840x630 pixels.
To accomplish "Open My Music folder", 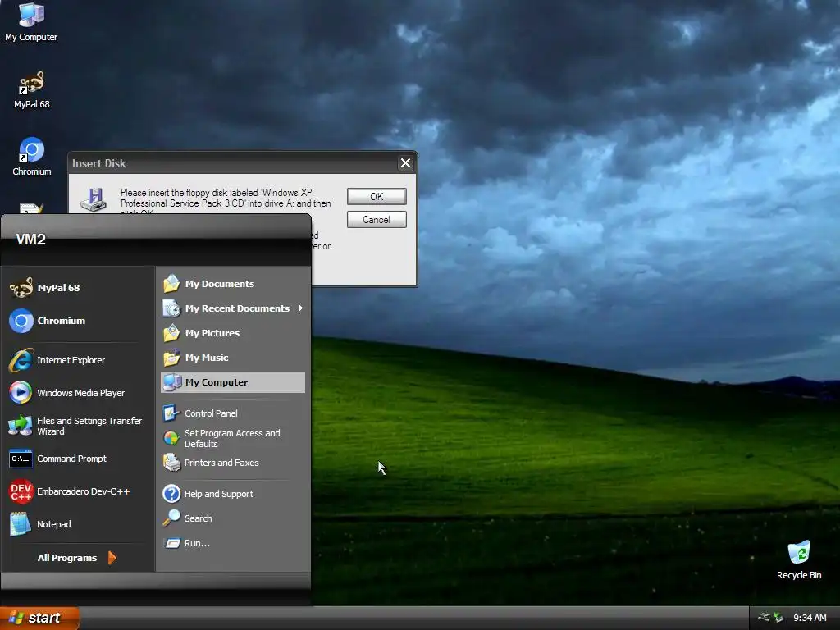I will [x=232, y=358].
